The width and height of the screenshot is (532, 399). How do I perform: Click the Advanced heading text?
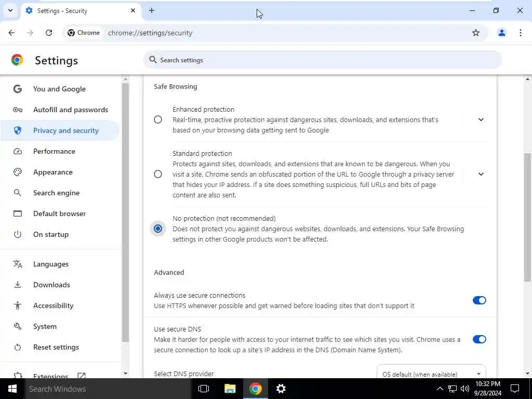169,272
